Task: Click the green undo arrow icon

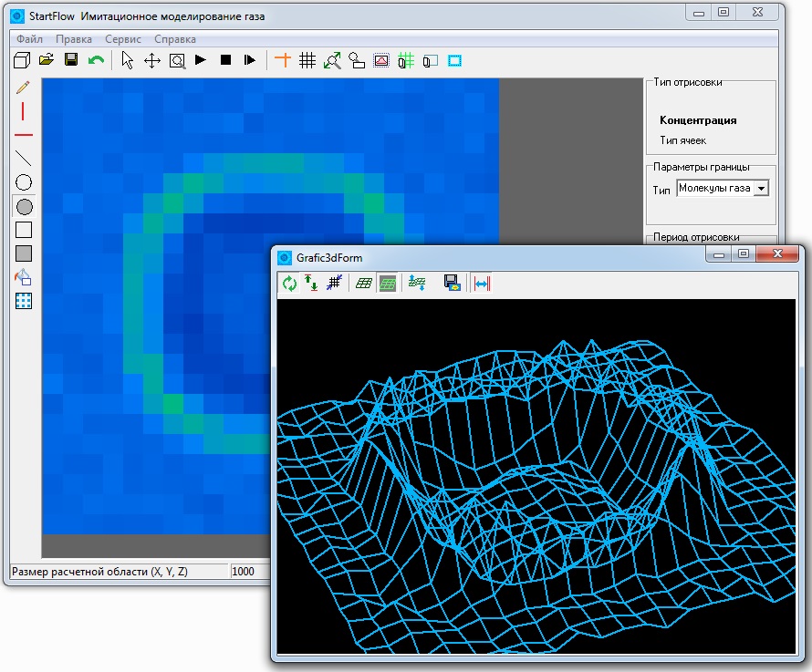Action: click(x=97, y=60)
